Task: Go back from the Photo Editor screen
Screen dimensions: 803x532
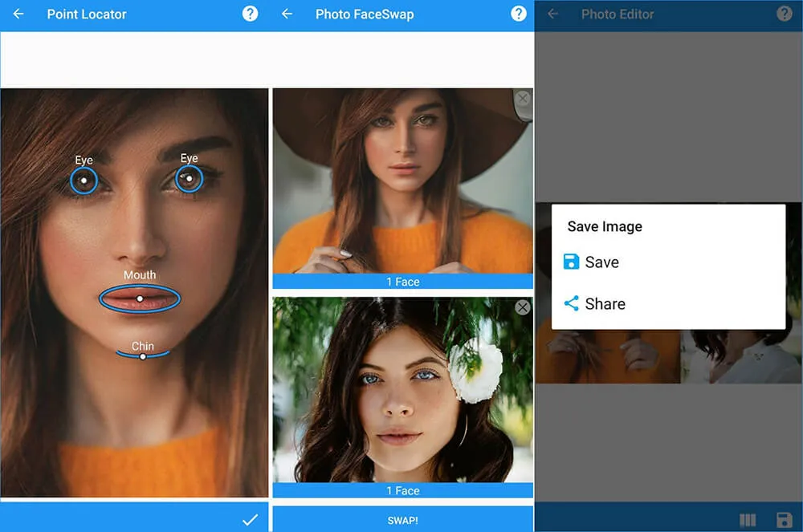Action: point(553,14)
